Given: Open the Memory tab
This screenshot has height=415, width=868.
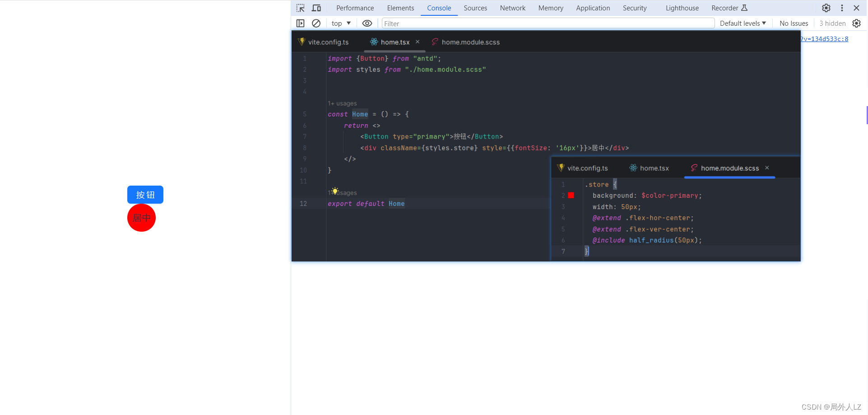Looking at the screenshot, I should 551,8.
